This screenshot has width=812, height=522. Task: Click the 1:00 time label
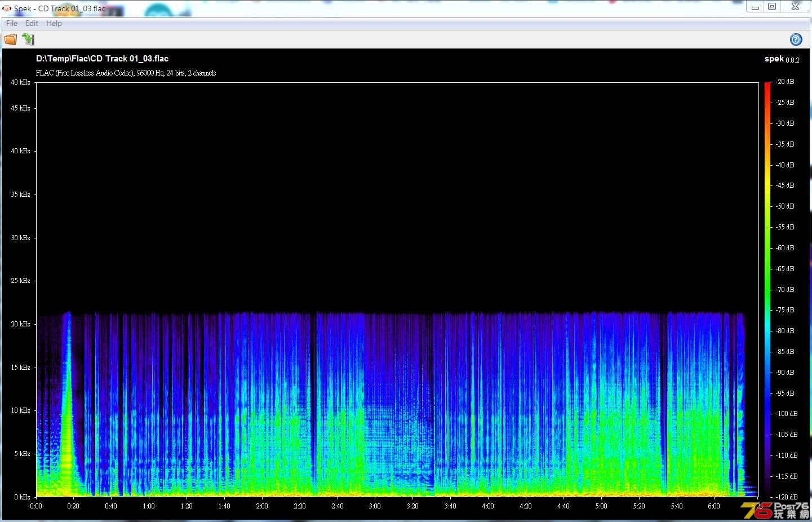[x=149, y=506]
